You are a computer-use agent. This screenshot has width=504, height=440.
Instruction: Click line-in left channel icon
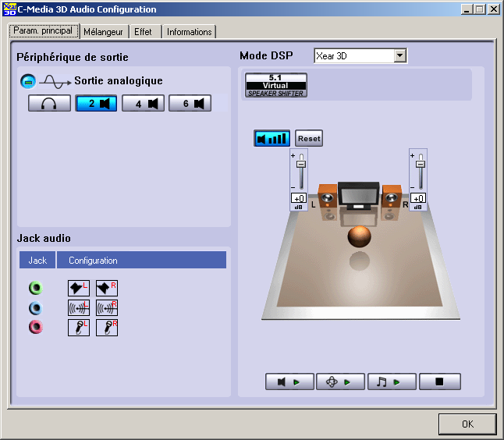tap(79, 308)
